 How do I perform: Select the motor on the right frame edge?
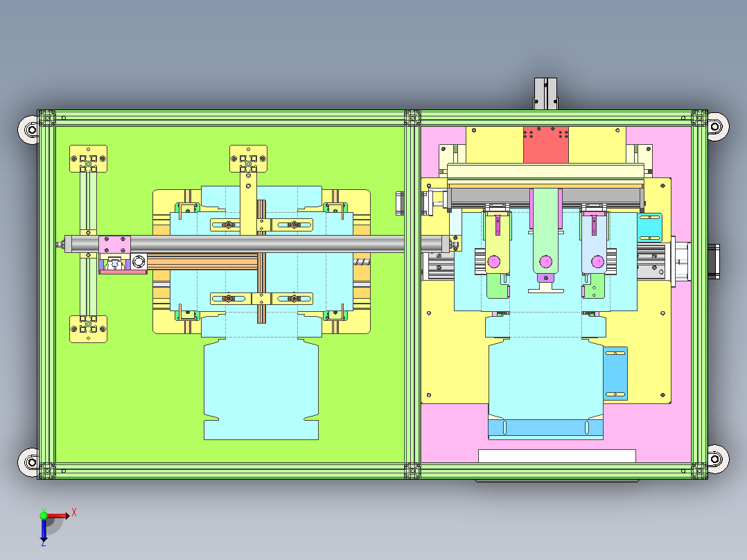[714, 261]
